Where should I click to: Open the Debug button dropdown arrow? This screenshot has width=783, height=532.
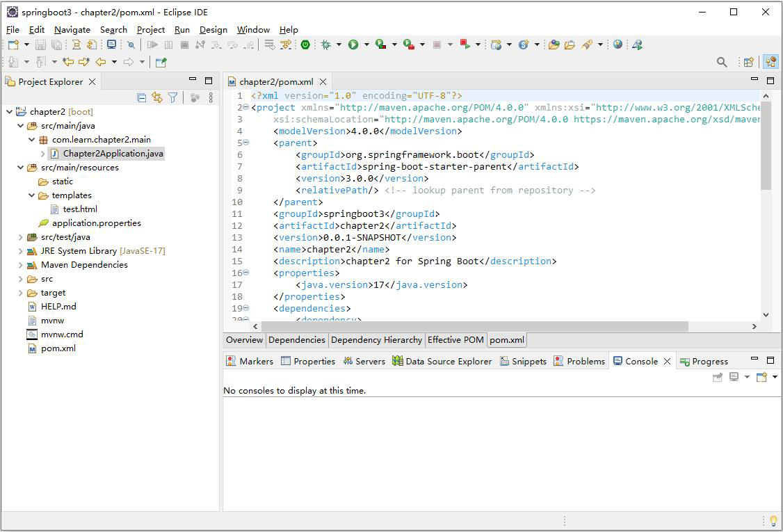[339, 45]
